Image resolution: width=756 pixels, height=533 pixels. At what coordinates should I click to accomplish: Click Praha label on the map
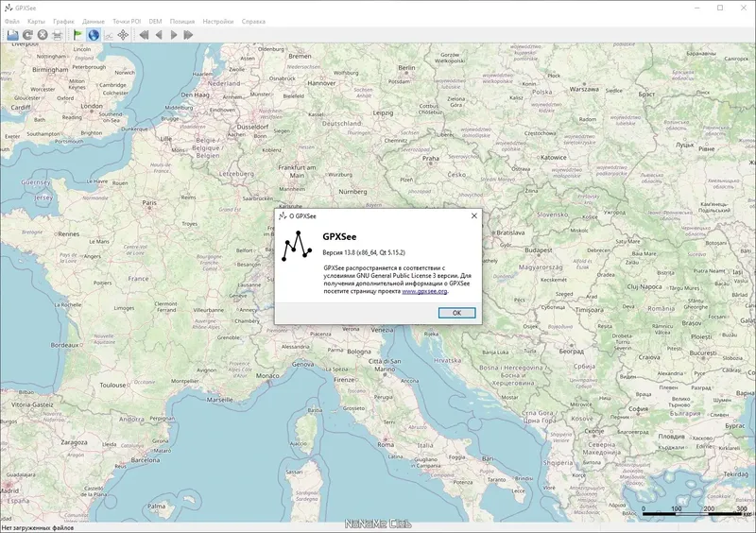click(431, 158)
